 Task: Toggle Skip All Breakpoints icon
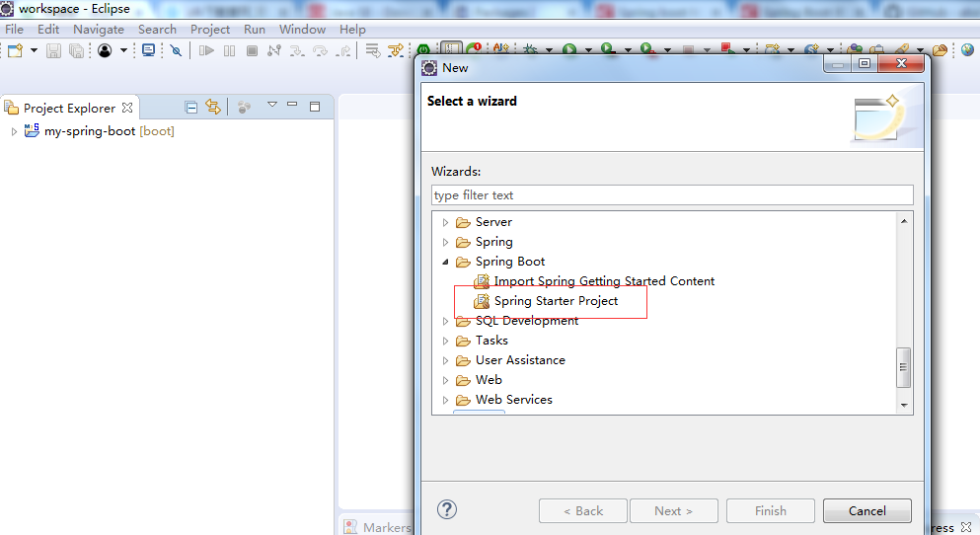(177, 50)
